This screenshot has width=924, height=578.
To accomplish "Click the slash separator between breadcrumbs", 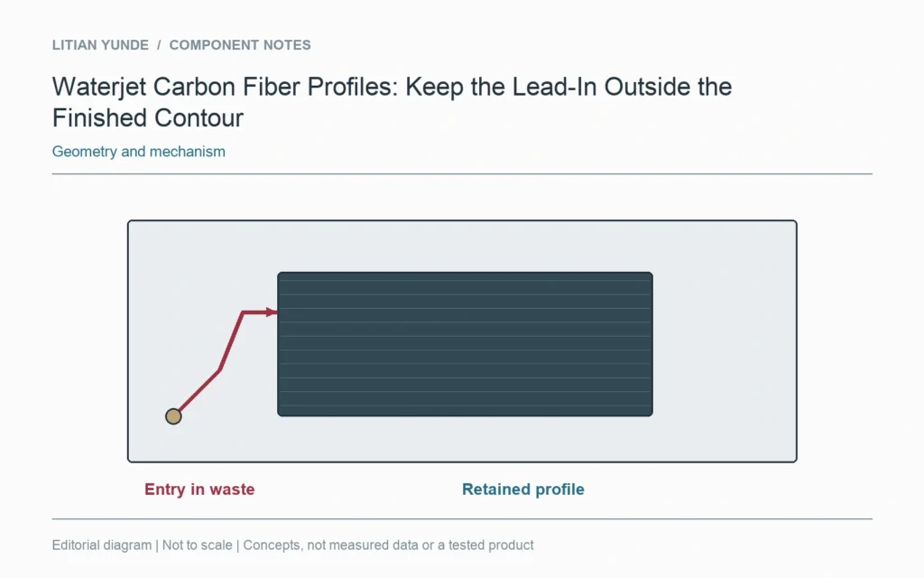I will pyautogui.click(x=159, y=45).
